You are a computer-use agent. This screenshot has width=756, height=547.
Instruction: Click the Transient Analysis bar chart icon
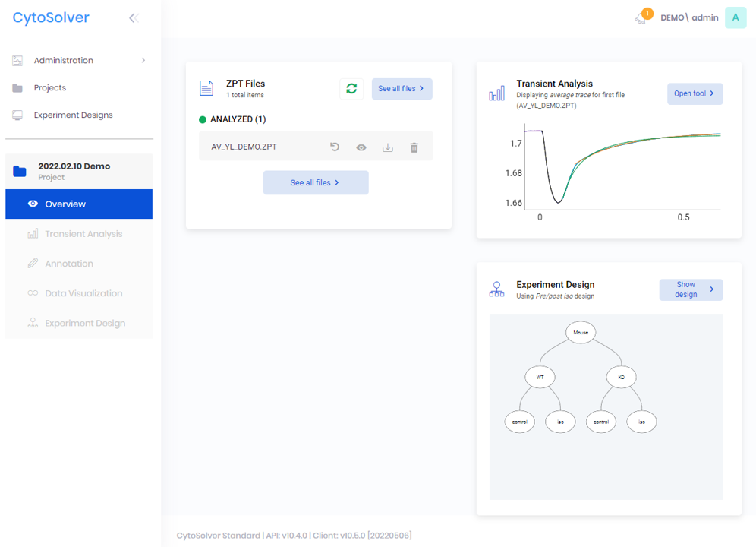pos(496,93)
